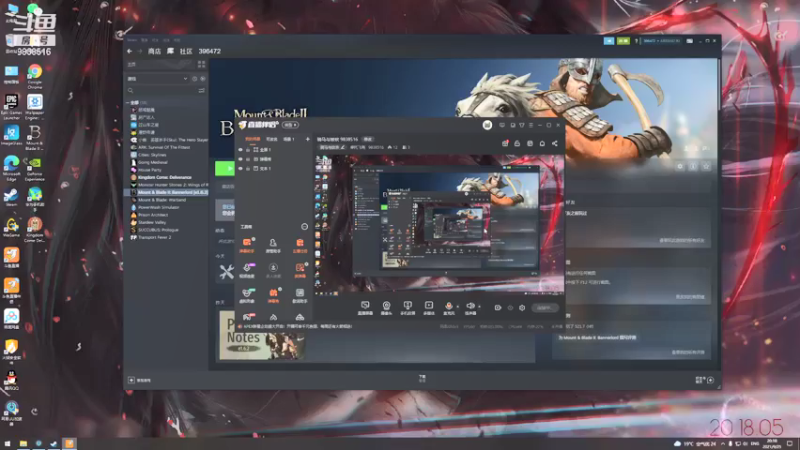Expand microphone options arrow in streaming toolbar
The height and width of the screenshot is (450, 800).
458,307
